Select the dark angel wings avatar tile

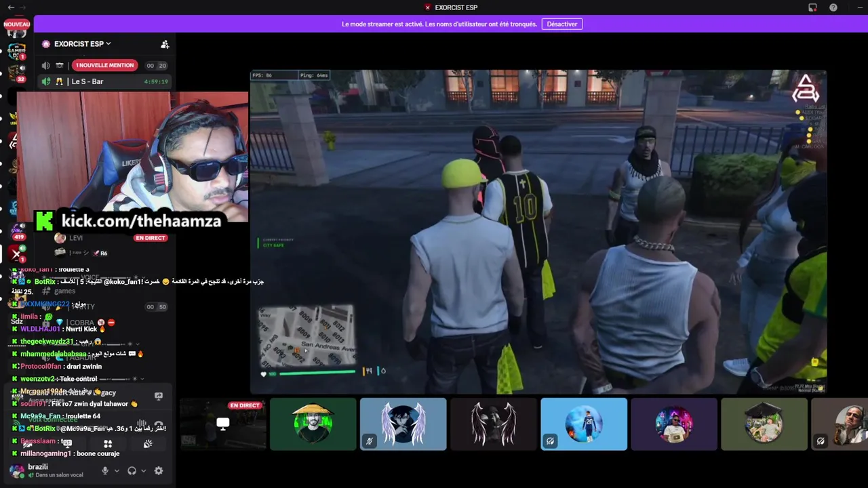494,424
